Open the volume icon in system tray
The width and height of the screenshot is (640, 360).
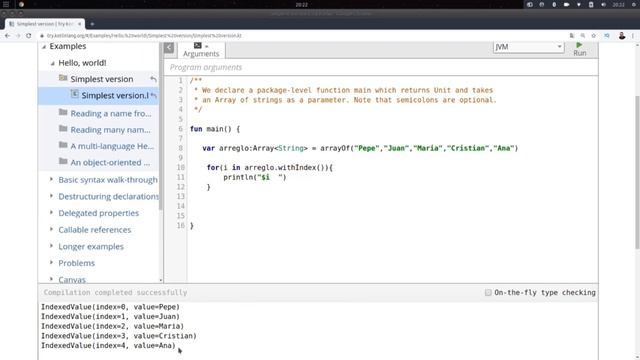(x=603, y=4)
